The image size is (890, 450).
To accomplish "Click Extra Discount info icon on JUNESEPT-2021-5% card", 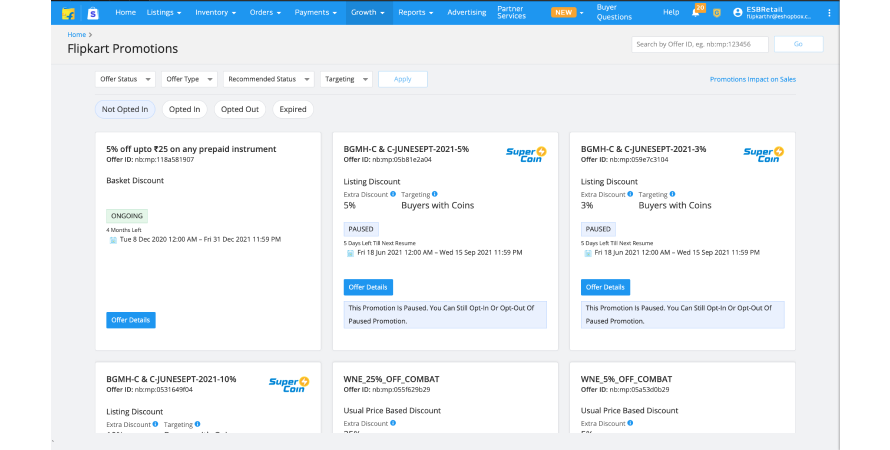I will click(393, 194).
